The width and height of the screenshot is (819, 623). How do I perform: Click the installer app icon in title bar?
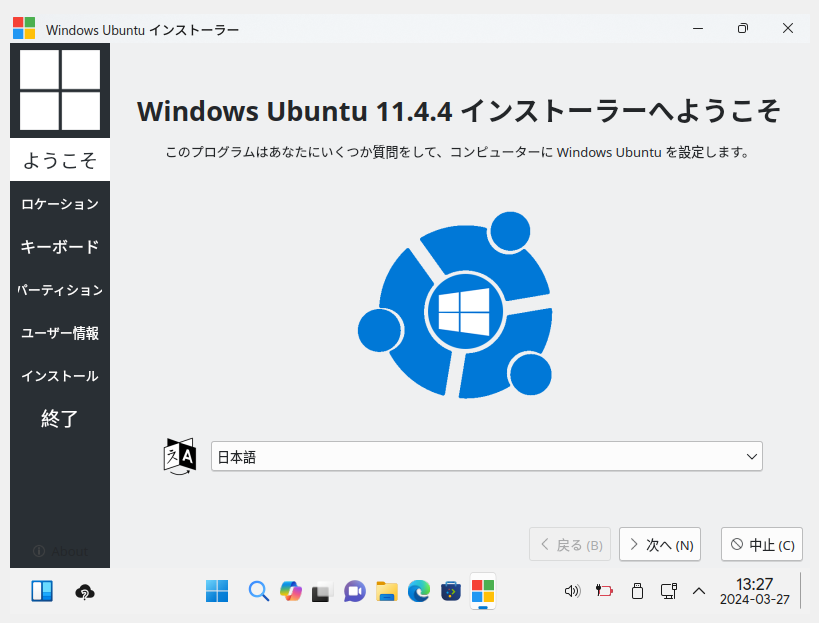[x=24, y=28]
